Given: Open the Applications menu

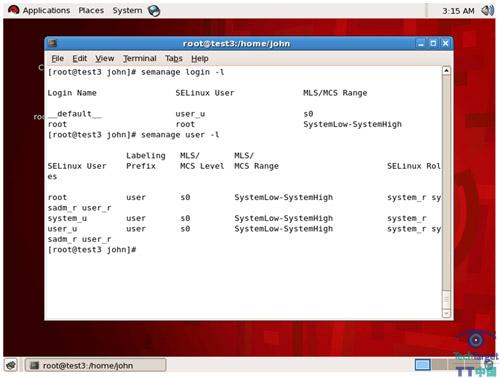Looking at the screenshot, I should pyautogui.click(x=46, y=10).
